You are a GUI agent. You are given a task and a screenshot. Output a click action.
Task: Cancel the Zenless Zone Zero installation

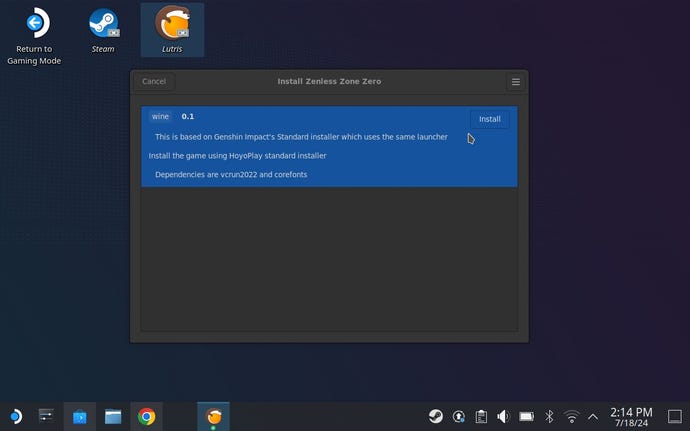tap(154, 81)
